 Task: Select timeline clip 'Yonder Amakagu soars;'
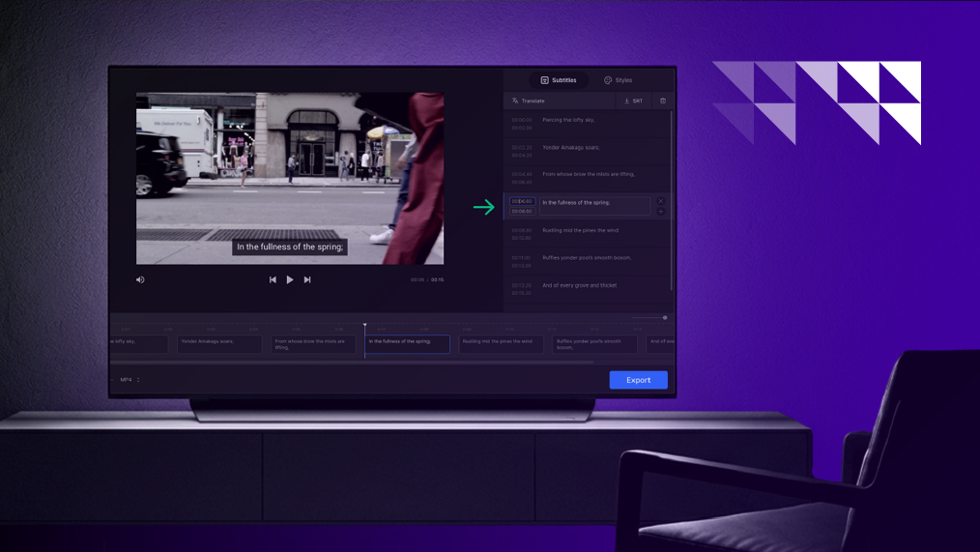(219, 344)
